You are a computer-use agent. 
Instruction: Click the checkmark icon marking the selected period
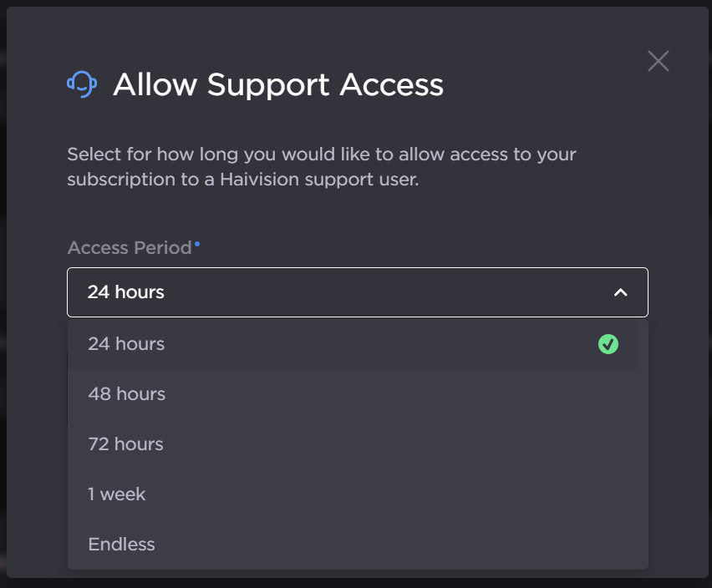coord(608,343)
